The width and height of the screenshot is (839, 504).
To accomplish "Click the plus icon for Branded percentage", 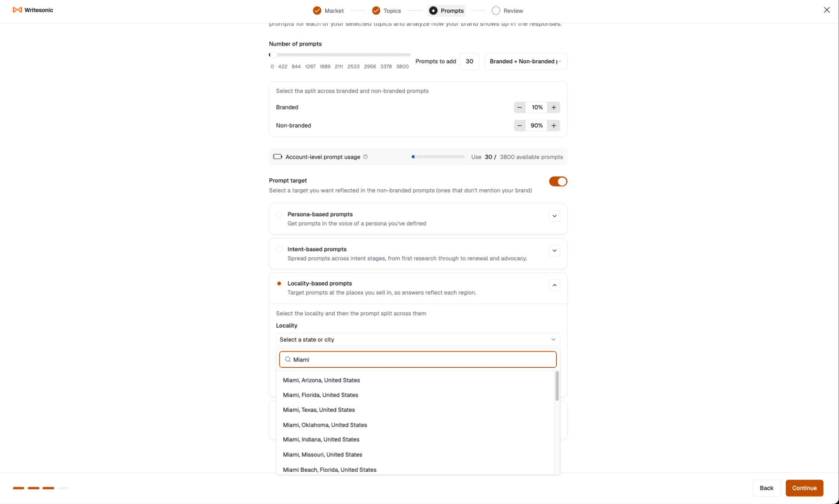I will (554, 107).
